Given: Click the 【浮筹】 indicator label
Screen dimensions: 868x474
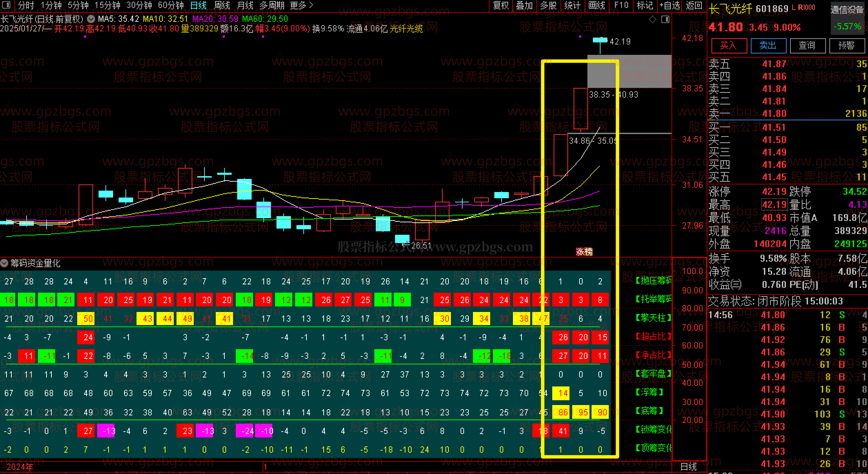Looking at the screenshot, I should (649, 392).
